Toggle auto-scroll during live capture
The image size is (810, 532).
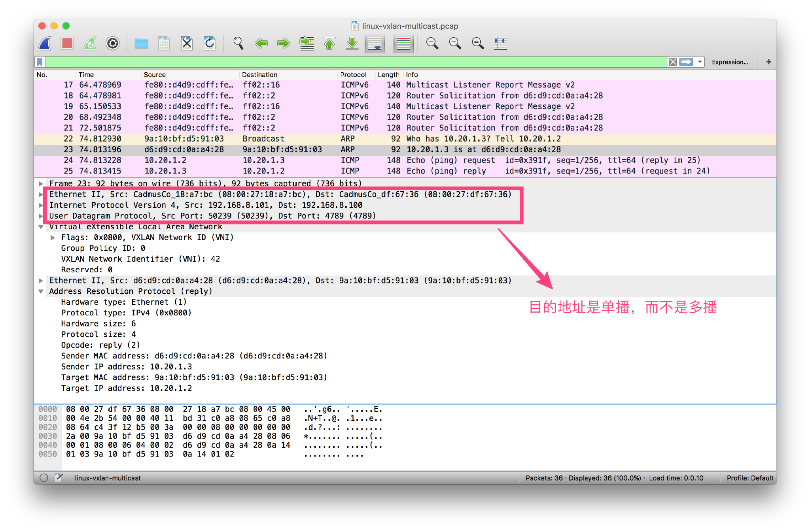pos(375,43)
